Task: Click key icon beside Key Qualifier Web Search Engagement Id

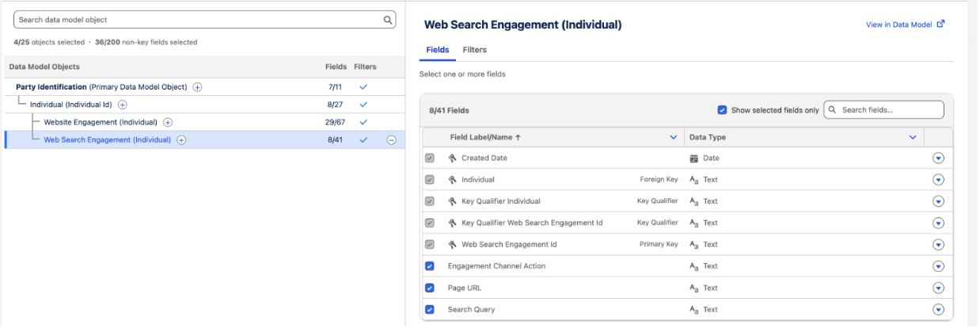Action: [x=453, y=223]
